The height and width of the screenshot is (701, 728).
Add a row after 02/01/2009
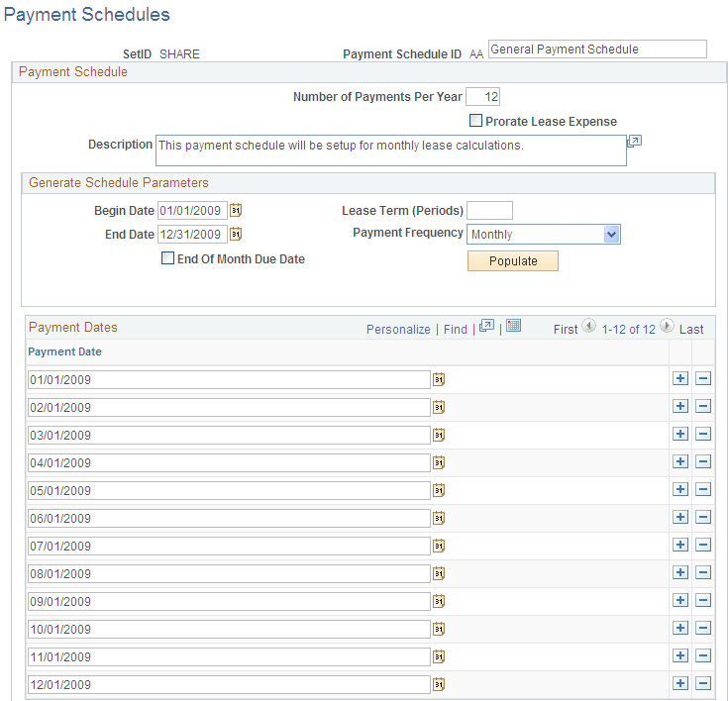[680, 406]
